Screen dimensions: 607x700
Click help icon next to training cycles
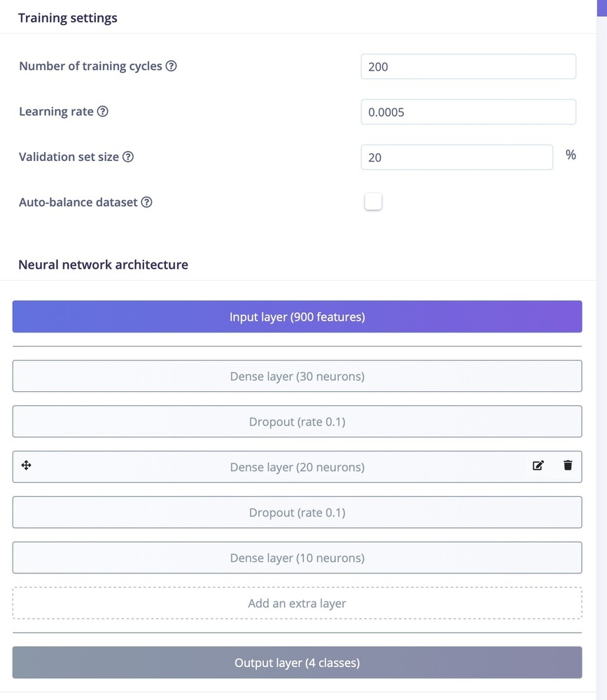tap(171, 66)
